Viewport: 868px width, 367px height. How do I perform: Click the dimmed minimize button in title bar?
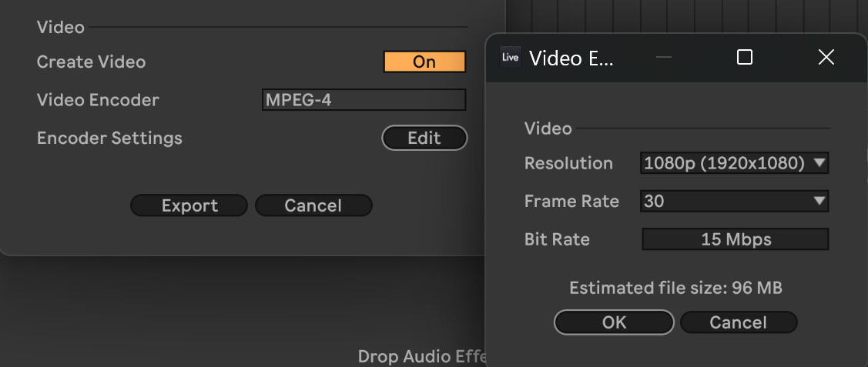(663, 57)
